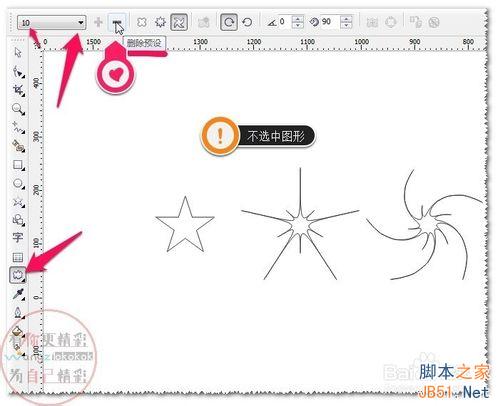Click the complete rotations value field

[x=284, y=22]
